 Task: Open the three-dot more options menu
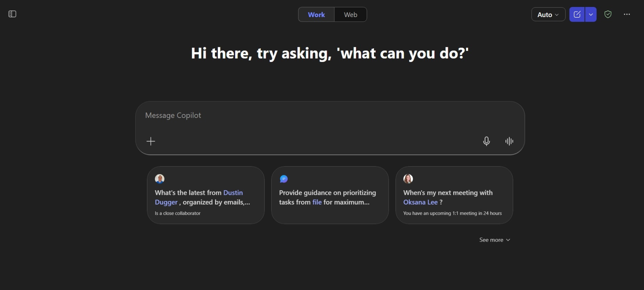click(x=627, y=14)
